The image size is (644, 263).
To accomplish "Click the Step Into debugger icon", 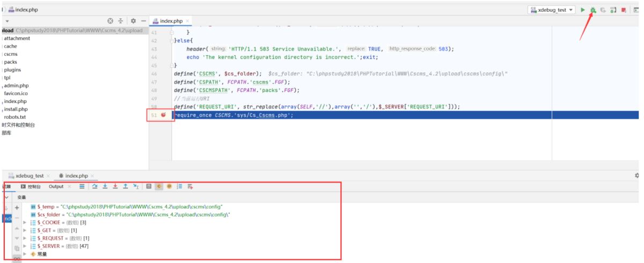I will tap(105, 186).
